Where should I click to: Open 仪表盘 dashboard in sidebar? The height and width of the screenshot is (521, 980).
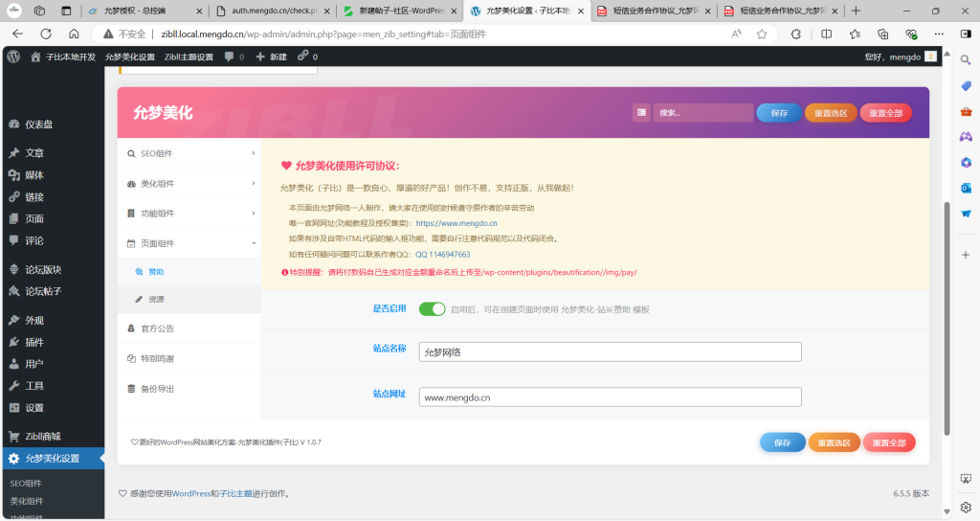38,125
